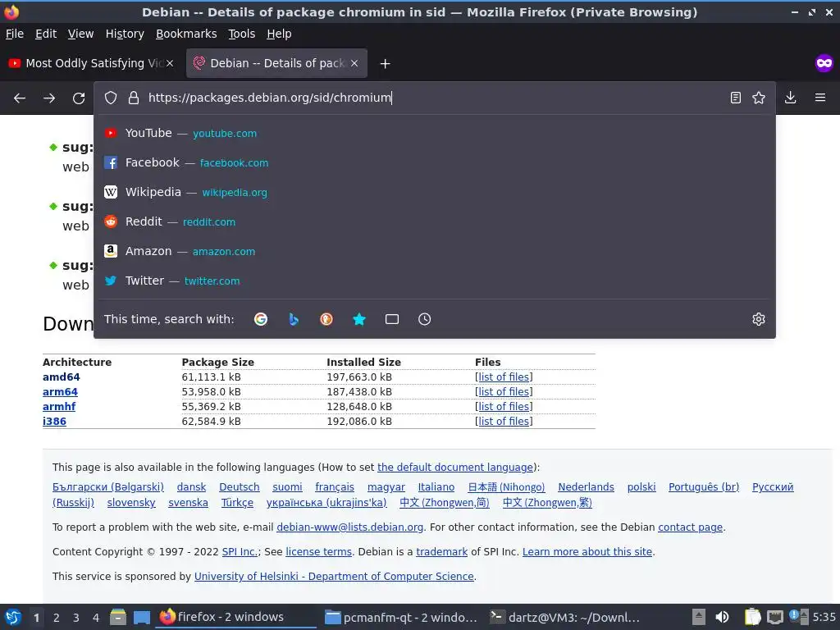The height and width of the screenshot is (630, 840).
Task: Choose Wikipedia suggestion in the dropdown
Action: pos(435,192)
